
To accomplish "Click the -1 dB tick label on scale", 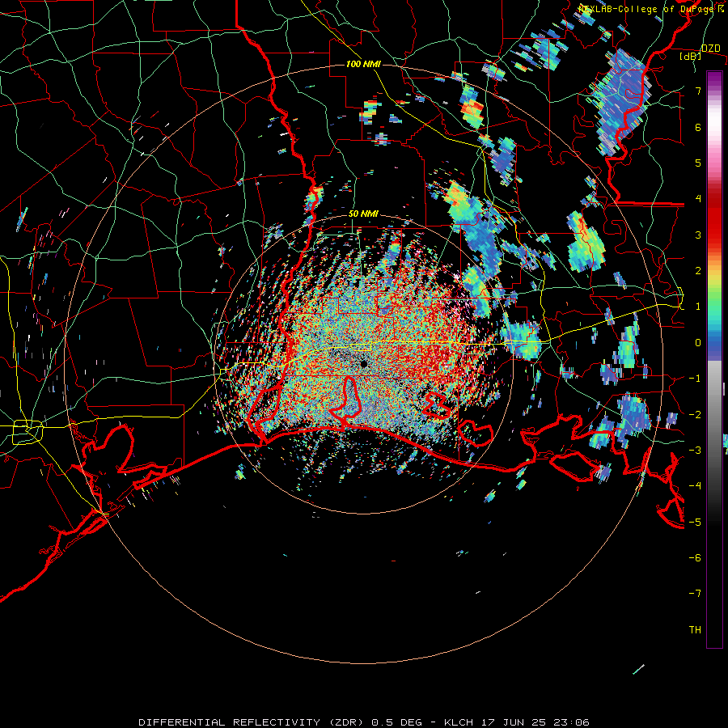I will tap(695, 379).
